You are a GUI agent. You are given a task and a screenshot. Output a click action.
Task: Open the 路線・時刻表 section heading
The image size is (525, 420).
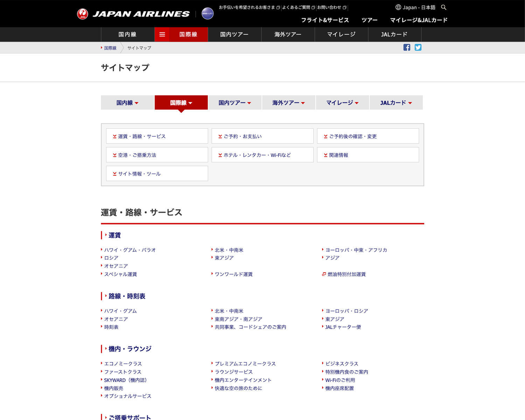(127, 296)
